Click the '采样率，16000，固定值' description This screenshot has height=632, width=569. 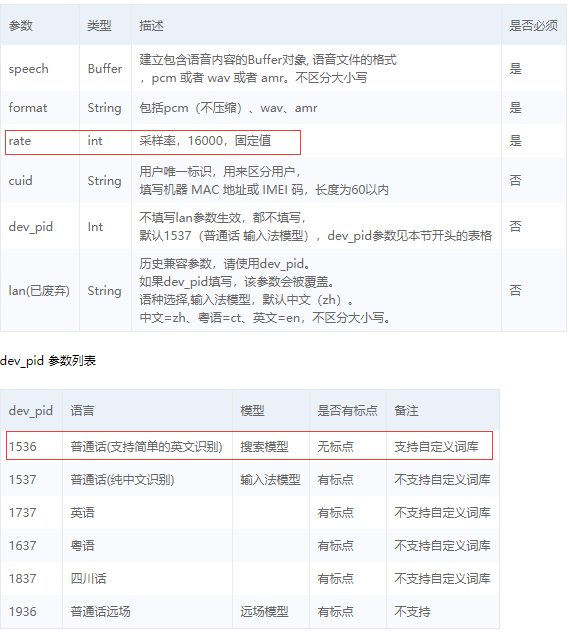click(205, 141)
